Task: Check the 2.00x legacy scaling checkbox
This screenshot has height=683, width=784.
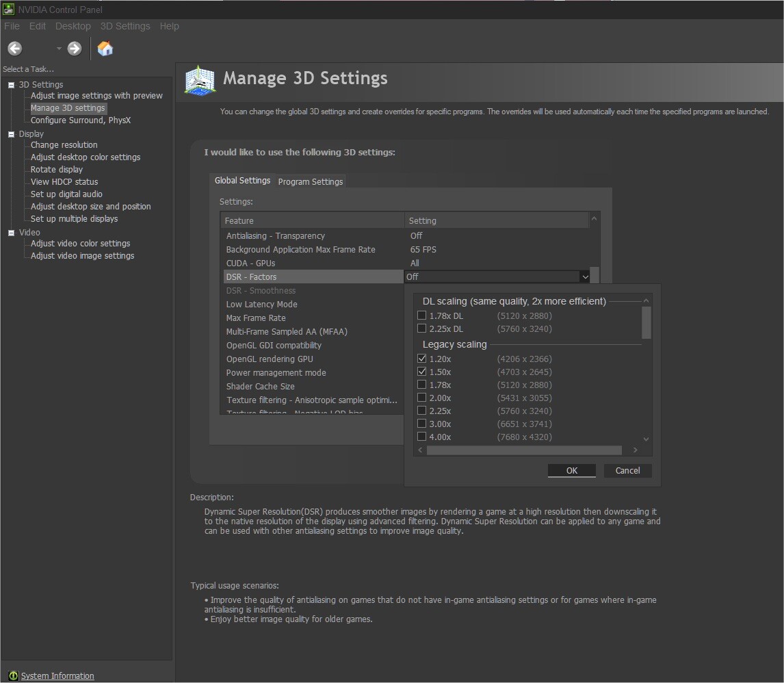Action: coord(421,398)
